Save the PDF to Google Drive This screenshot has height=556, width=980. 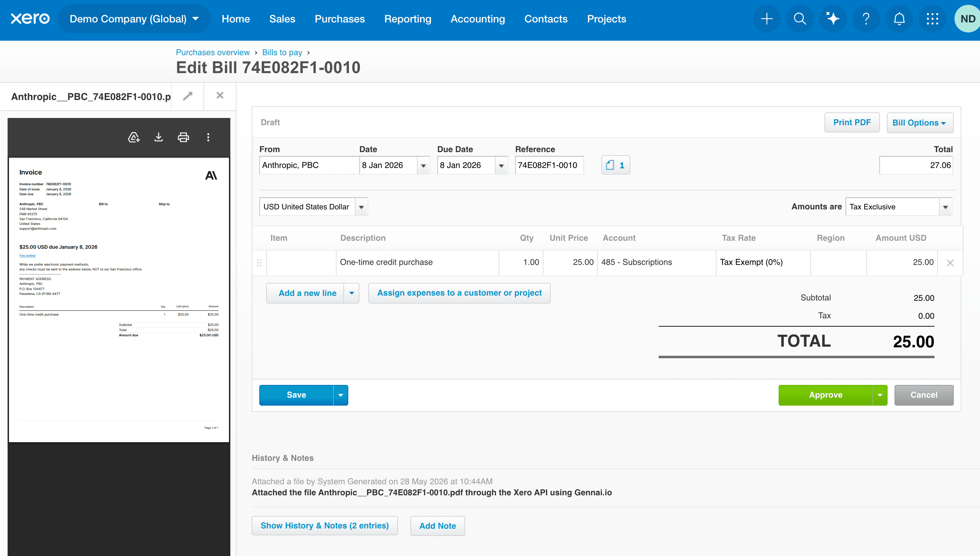pos(133,138)
